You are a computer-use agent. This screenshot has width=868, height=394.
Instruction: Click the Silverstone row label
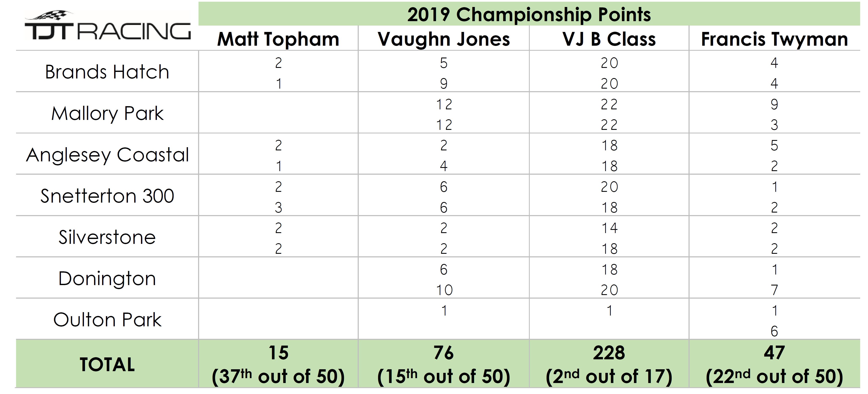tap(107, 237)
